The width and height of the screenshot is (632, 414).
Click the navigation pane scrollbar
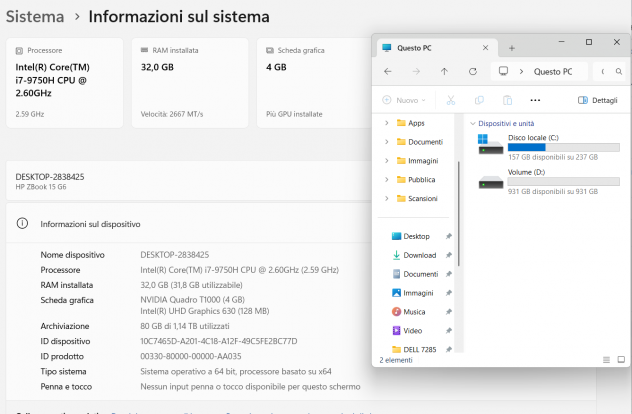459,214
